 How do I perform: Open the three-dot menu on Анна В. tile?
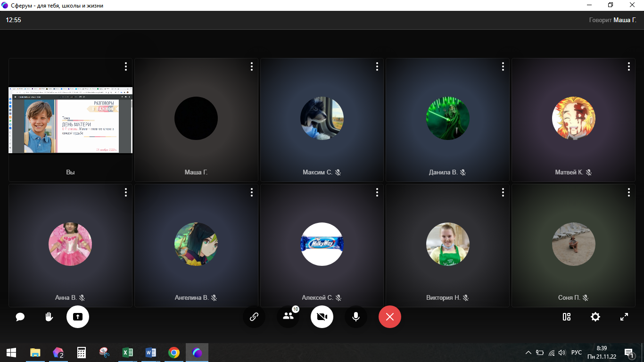[x=126, y=192]
